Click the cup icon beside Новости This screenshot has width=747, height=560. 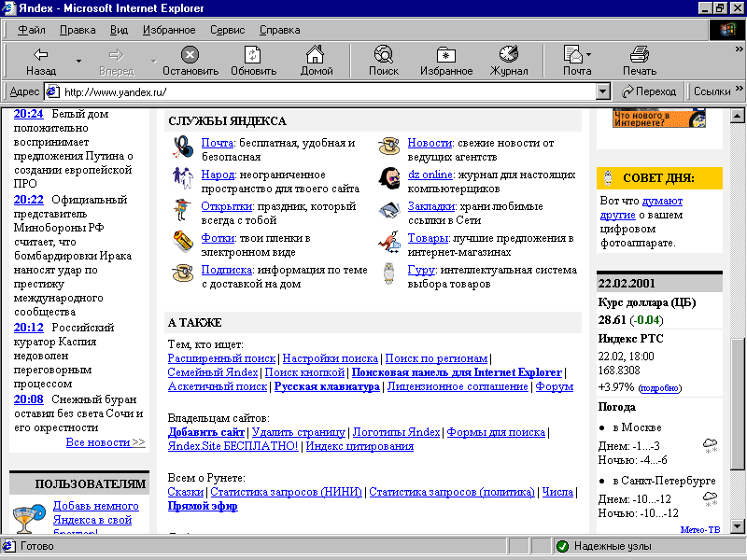pos(389,146)
